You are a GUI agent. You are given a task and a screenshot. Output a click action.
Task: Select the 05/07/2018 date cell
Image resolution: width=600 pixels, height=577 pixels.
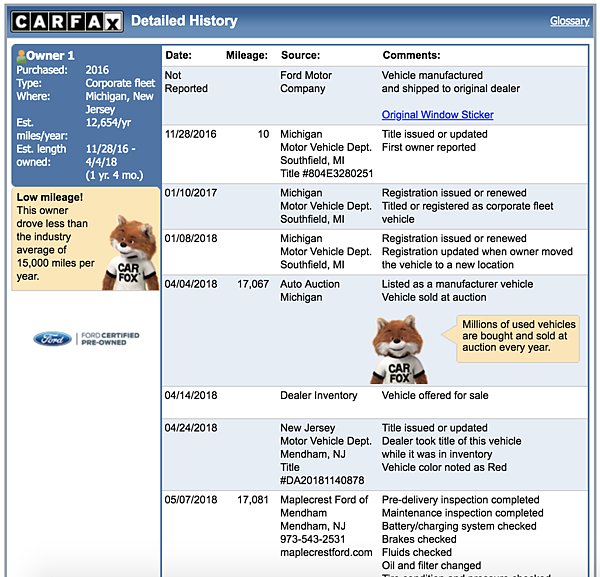coord(191,500)
